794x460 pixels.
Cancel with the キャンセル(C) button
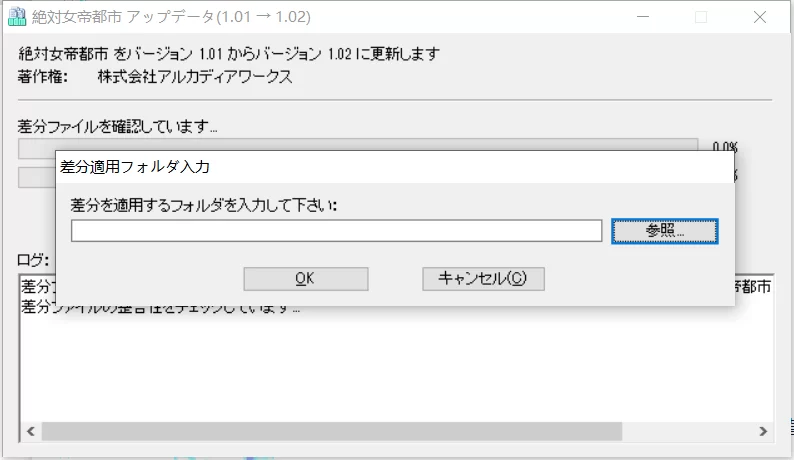click(x=484, y=279)
